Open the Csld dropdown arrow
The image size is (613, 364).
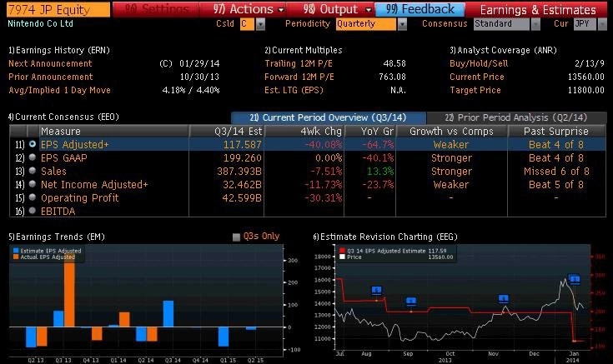click(x=260, y=24)
